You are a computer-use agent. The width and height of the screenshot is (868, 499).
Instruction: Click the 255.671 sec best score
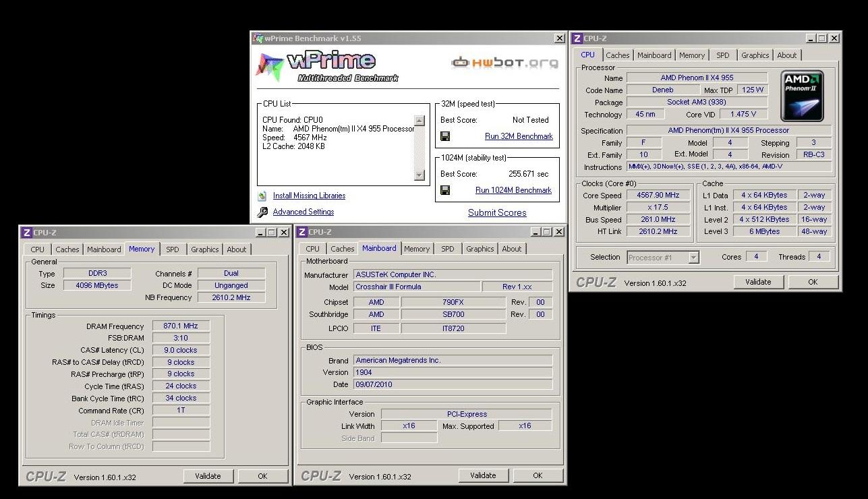529,174
